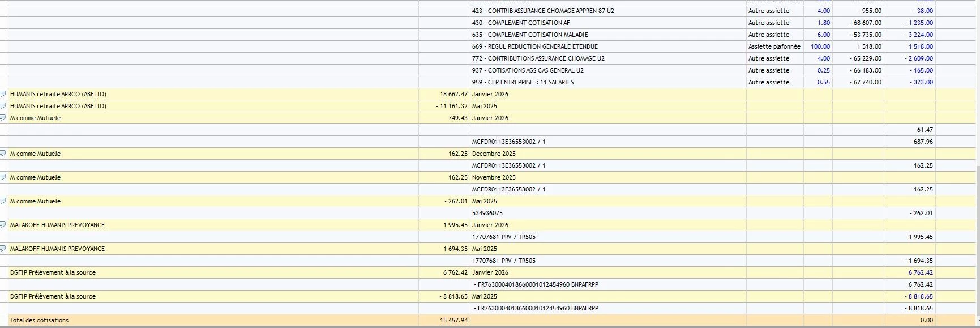
Task: Open comment icon on M comme Mutuelle Novembre 2025
Action: point(3,177)
